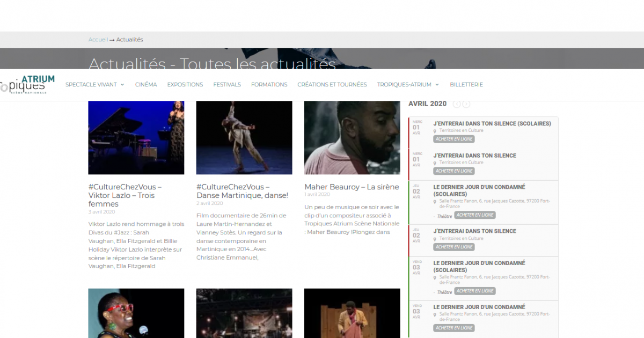Open event J'entrerai dans ton silence (Scolaires)
Viewport: 644px width, 338px height.
click(492, 123)
